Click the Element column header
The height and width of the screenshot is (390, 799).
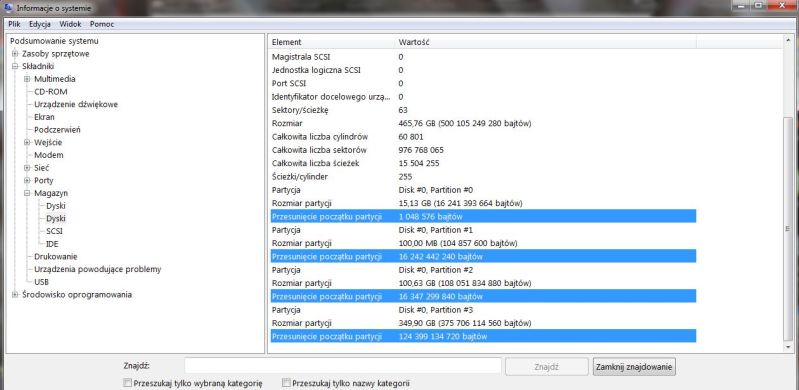332,42
